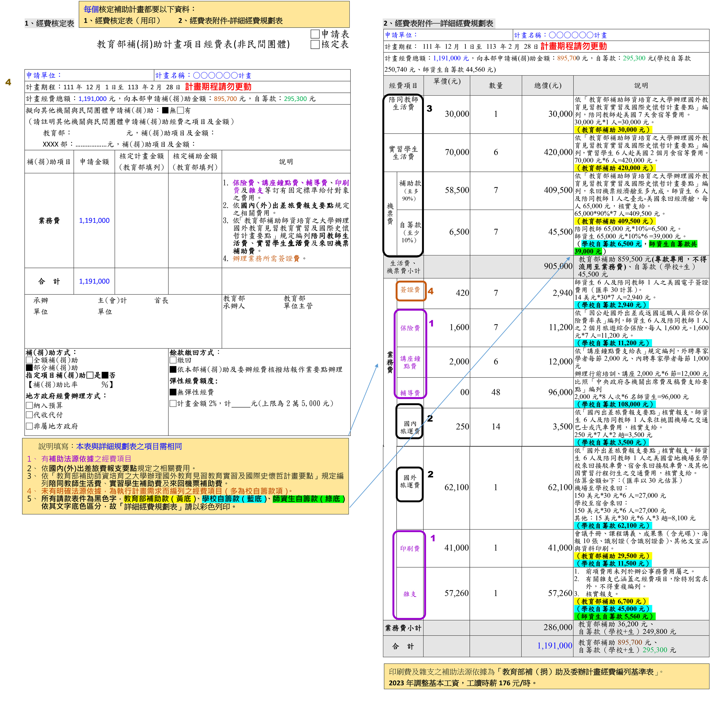Click the heading 2、經費表附件—詳細經費規劃表
The height and width of the screenshot is (702, 728).
pos(439,23)
